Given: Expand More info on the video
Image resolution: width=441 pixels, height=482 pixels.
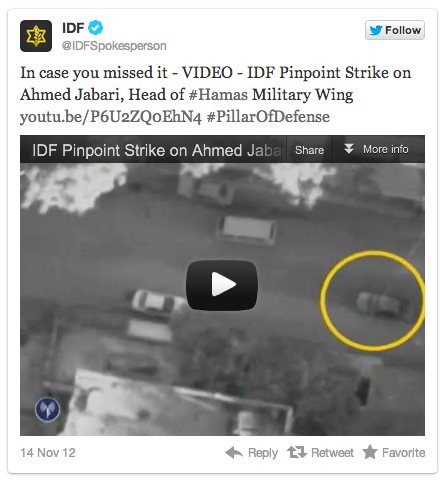Looking at the screenshot, I should [x=379, y=149].
